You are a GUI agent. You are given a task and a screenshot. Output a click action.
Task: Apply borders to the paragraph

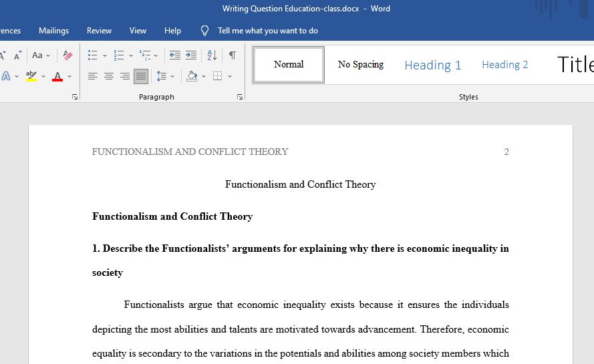[217, 76]
